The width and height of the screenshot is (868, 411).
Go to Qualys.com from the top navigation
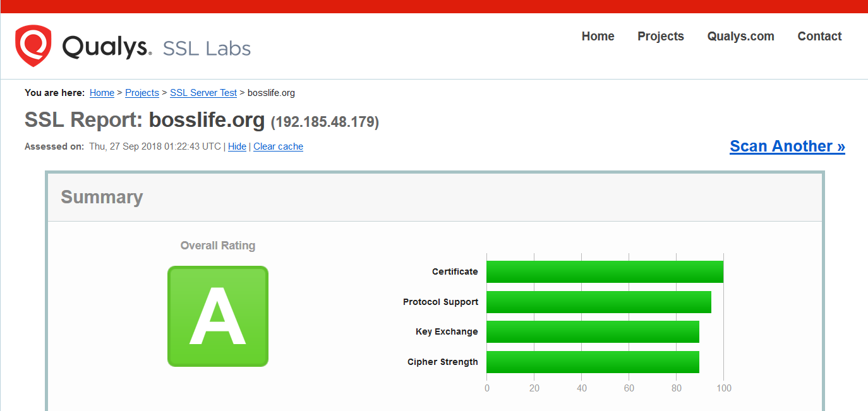740,37
